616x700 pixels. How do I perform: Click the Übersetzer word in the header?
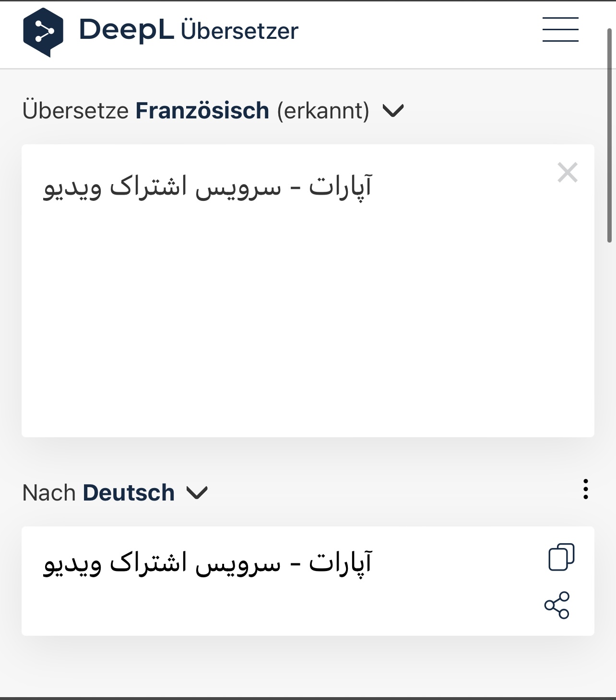pyautogui.click(x=239, y=30)
